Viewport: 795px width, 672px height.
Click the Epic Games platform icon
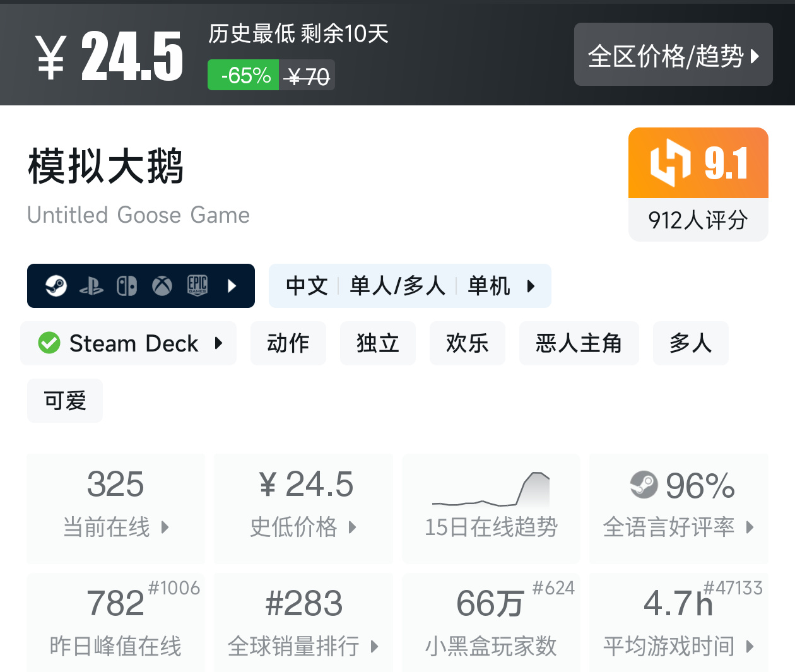click(197, 286)
